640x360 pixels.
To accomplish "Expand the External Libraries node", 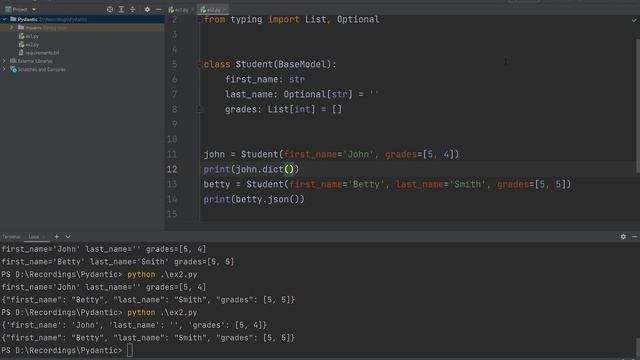I will point(4,61).
